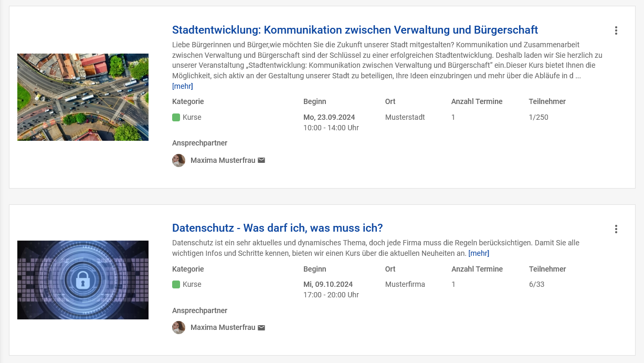
Task: Click participant count '6/33'
Action: [537, 284]
